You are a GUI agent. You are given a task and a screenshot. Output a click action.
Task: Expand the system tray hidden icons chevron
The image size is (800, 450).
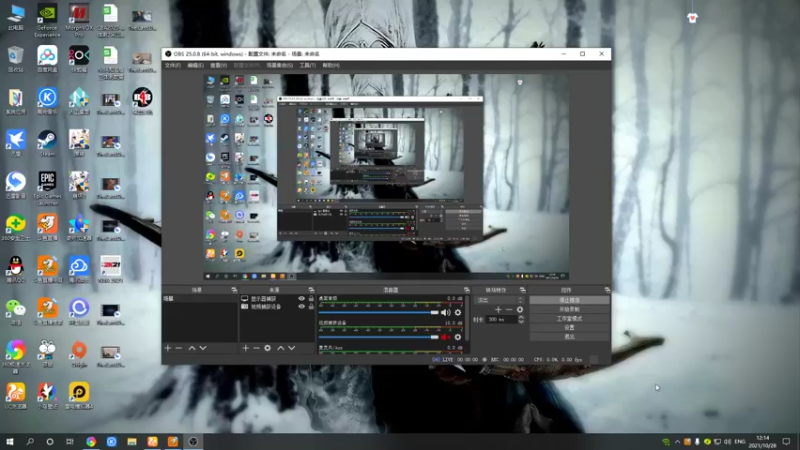pos(677,442)
